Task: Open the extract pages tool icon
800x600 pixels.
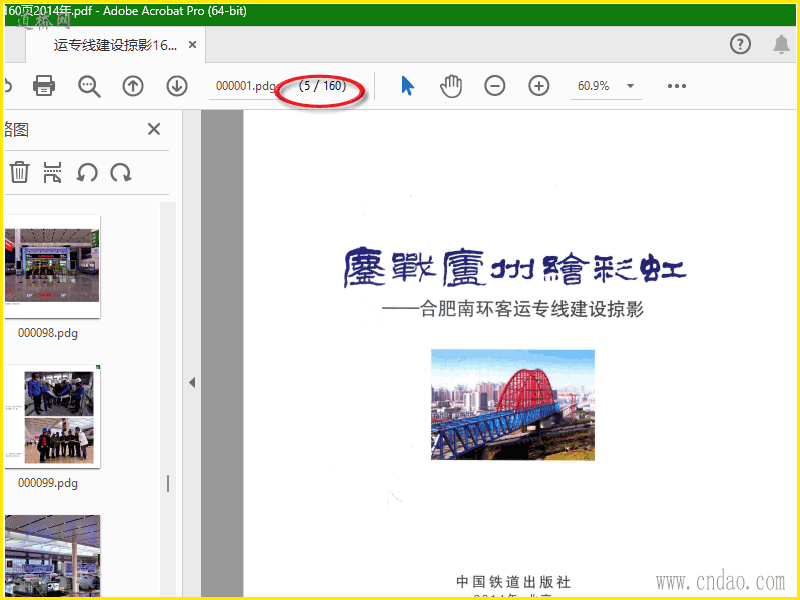Action: click(53, 172)
